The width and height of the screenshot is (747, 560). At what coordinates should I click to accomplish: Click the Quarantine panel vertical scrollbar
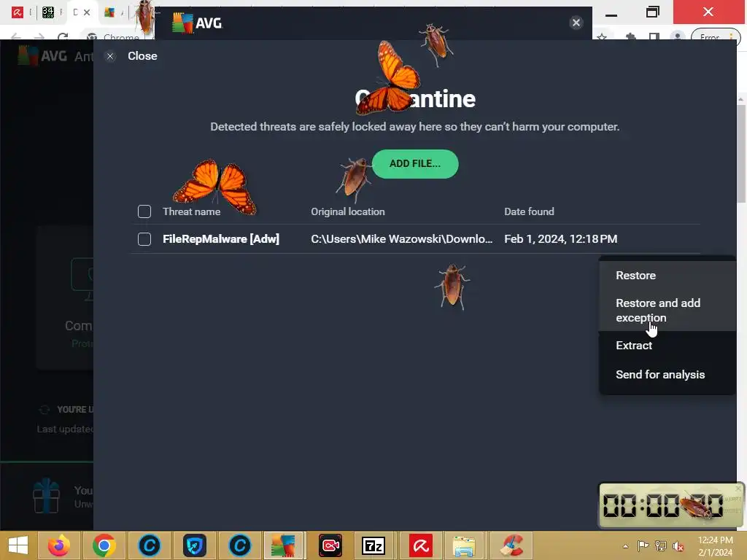point(740,152)
